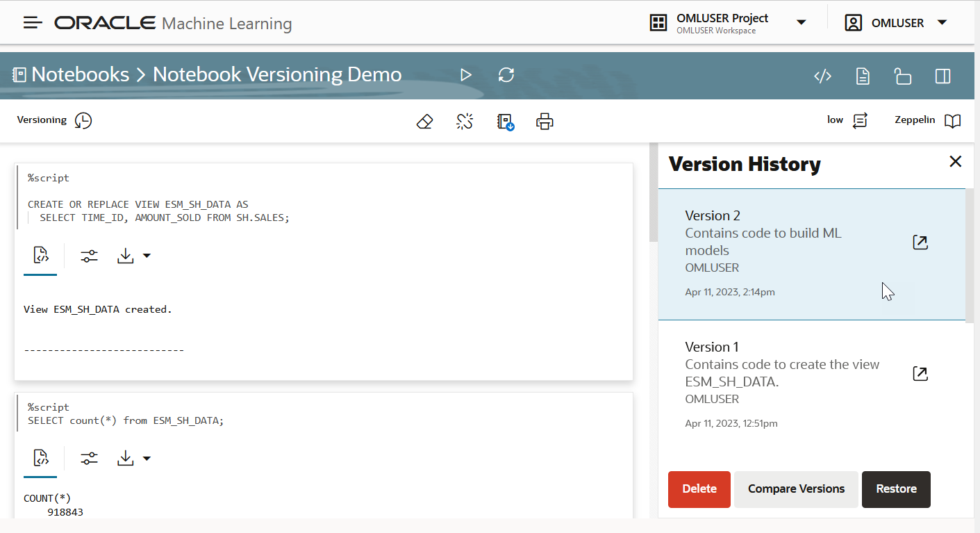The width and height of the screenshot is (980, 533).
Task: Click 'View ESM_SH_DATA created.' output text
Action: pyautogui.click(x=98, y=309)
